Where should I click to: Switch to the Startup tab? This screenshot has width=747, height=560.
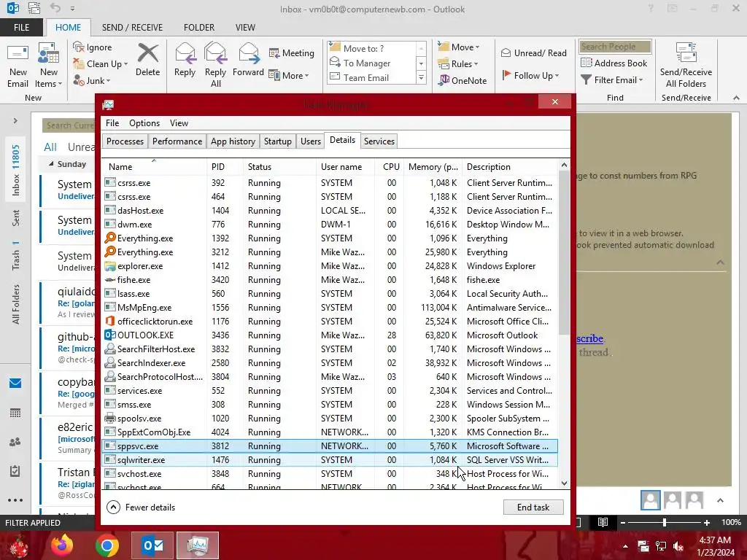click(278, 141)
